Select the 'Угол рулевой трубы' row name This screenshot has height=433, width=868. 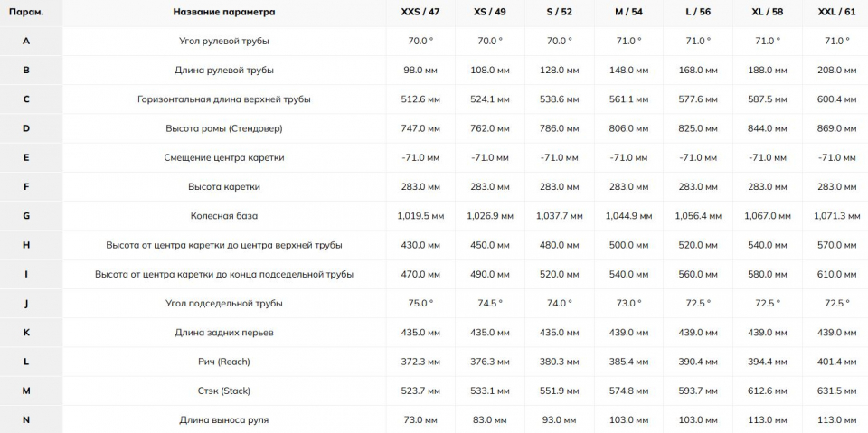click(x=223, y=41)
